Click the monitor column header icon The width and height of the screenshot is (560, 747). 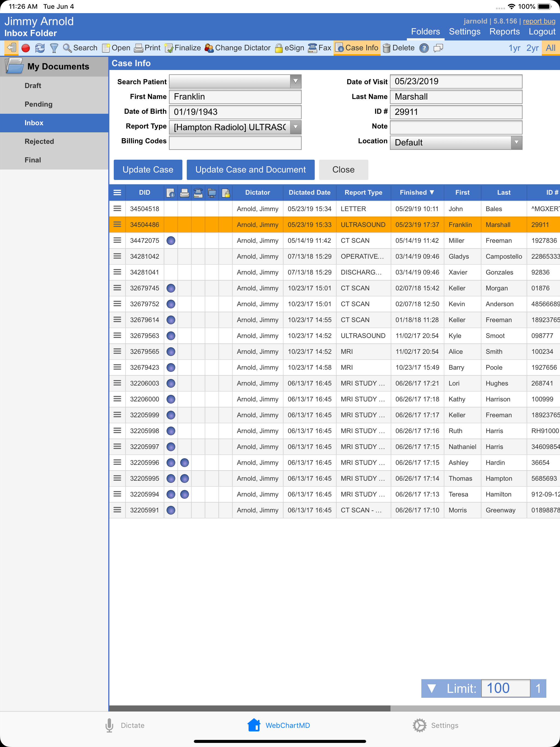pos(212,193)
